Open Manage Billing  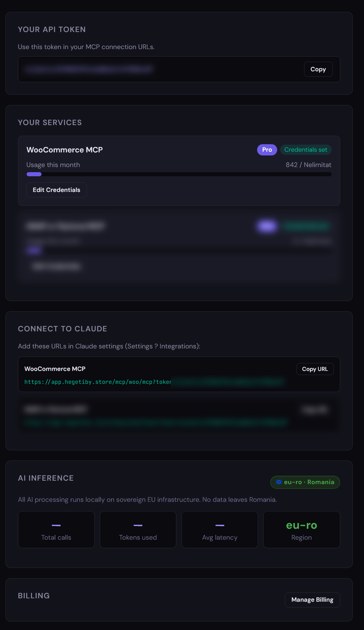point(312,600)
